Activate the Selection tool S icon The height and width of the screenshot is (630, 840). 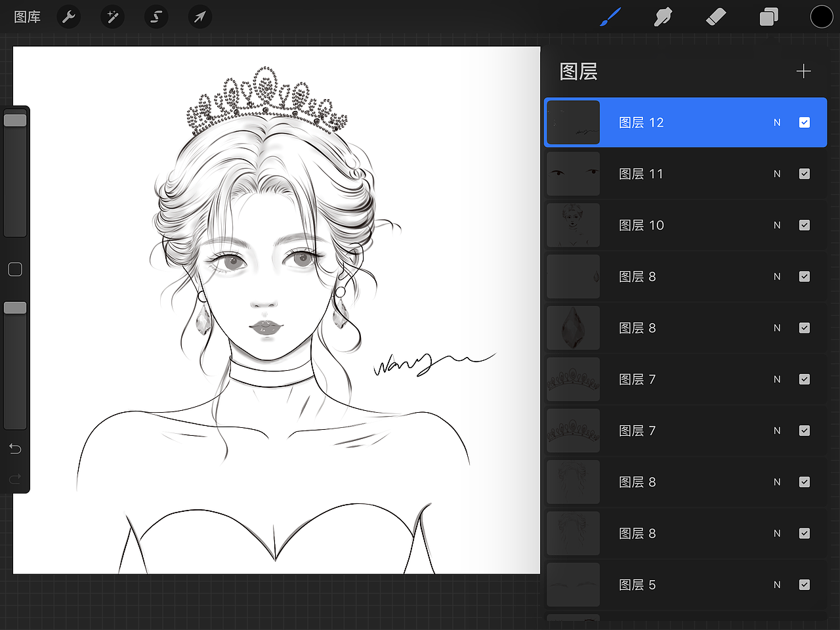156,16
